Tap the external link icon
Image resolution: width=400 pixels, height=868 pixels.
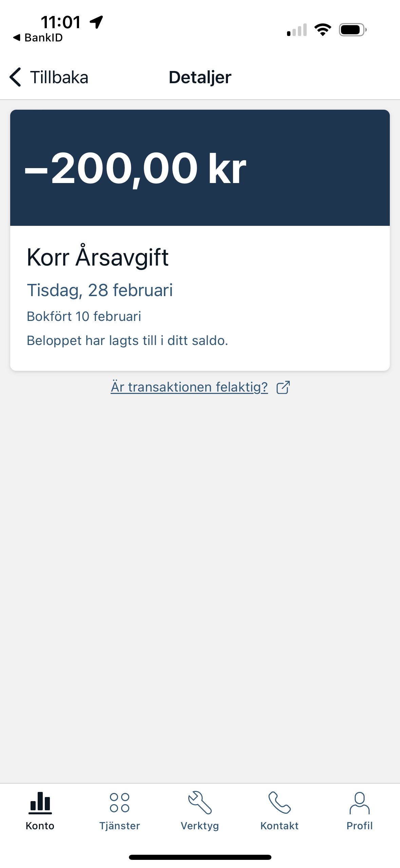click(x=283, y=387)
